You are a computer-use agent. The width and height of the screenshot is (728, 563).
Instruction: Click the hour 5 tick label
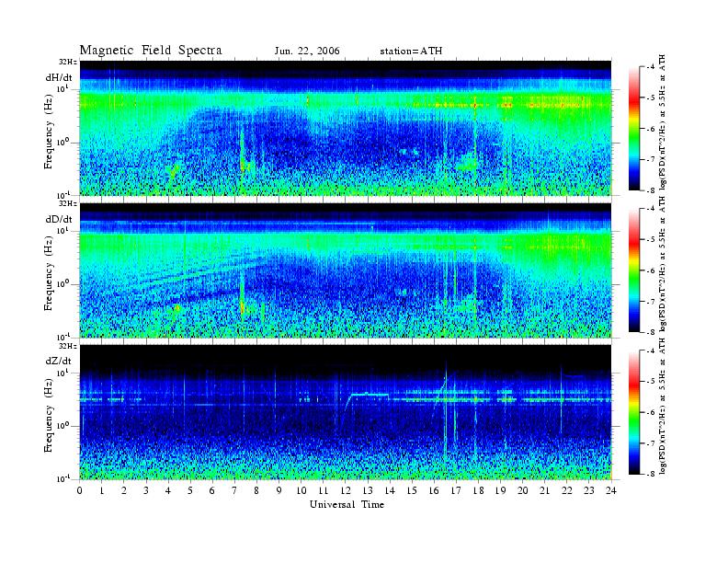(x=190, y=491)
